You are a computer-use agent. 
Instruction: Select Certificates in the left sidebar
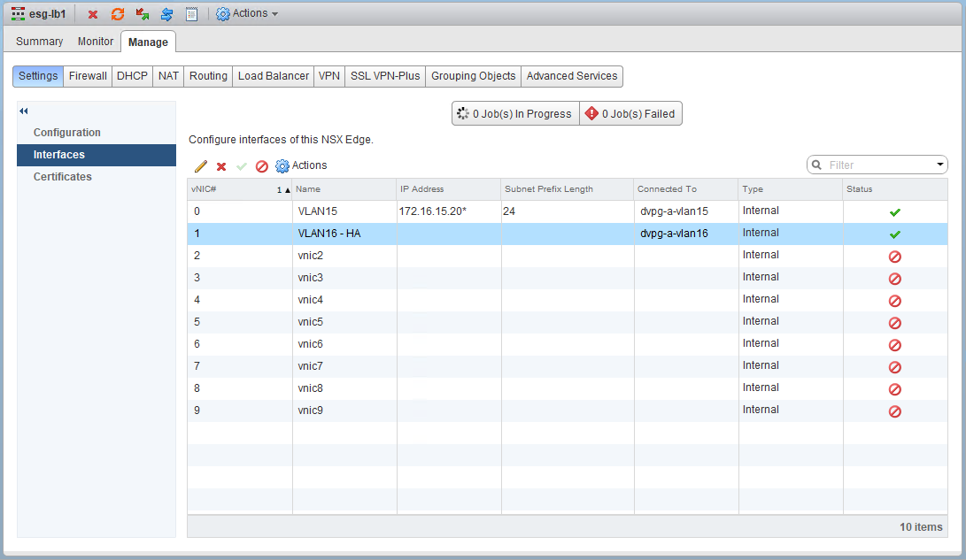pos(63,177)
